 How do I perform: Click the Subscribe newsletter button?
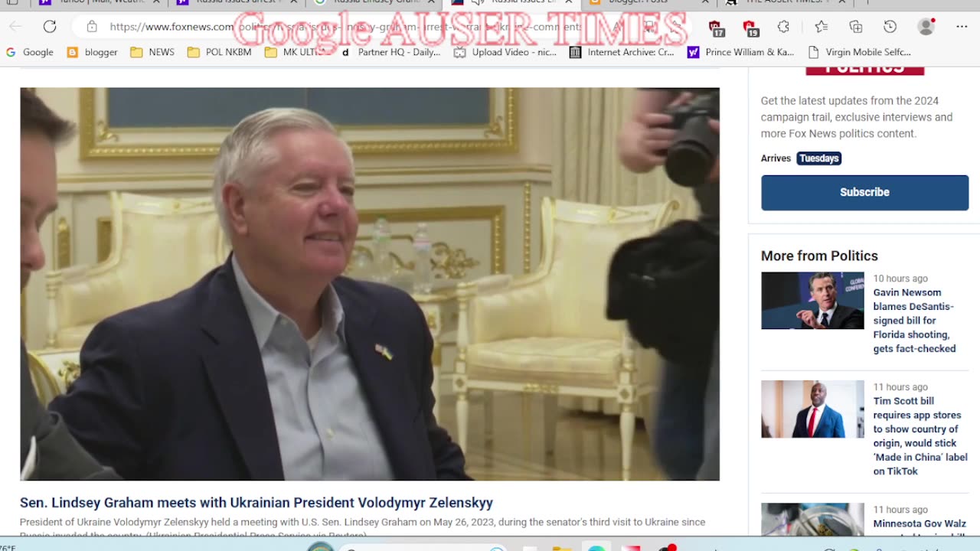pos(864,192)
